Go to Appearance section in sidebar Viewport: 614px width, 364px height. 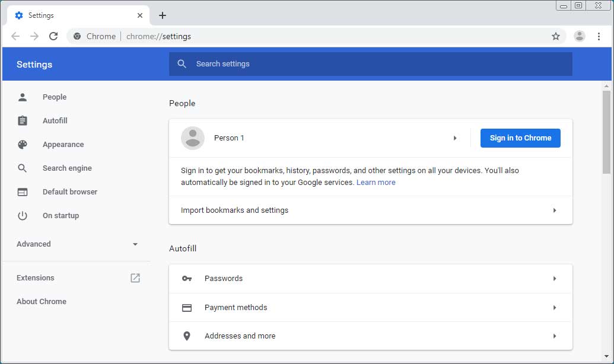click(63, 145)
